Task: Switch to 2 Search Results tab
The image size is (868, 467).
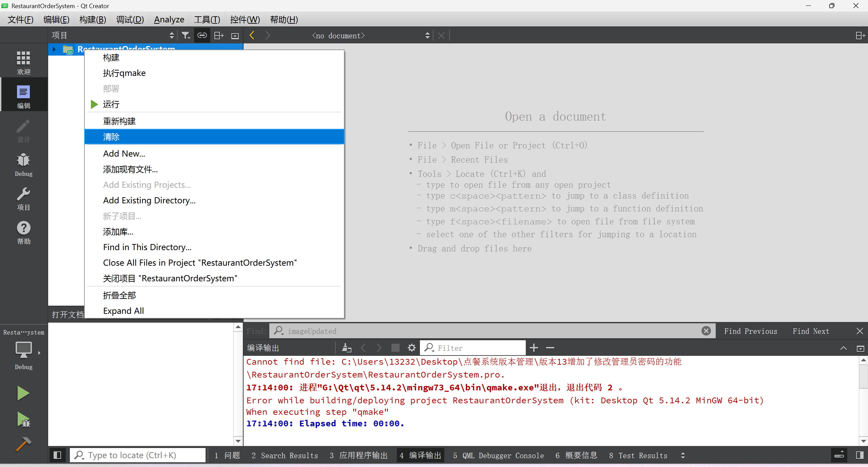Action: coord(285,455)
